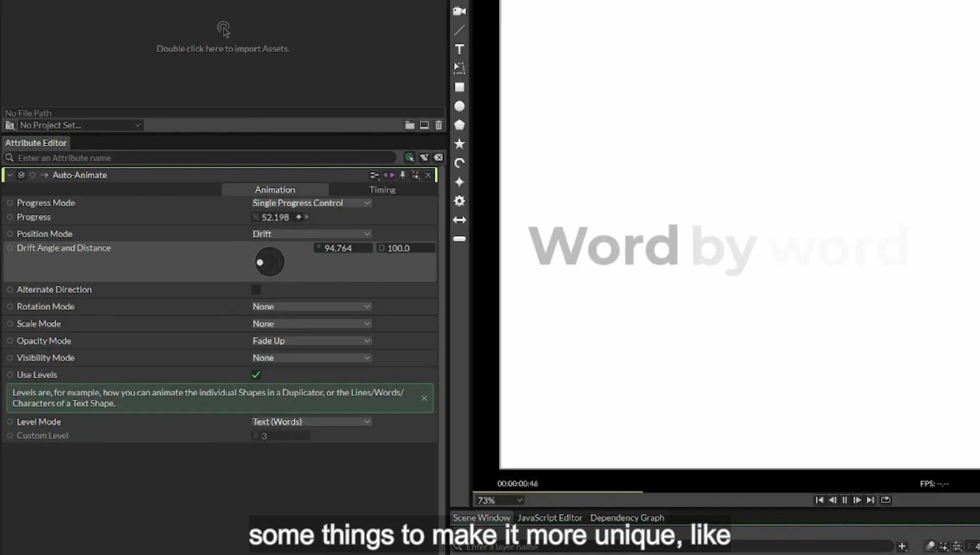The width and height of the screenshot is (980, 555).
Task: Click the Drift angle dial control
Action: coord(269,262)
